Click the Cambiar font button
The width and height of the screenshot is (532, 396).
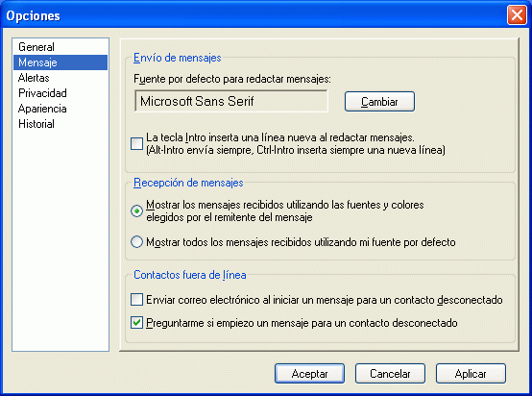coord(379,101)
